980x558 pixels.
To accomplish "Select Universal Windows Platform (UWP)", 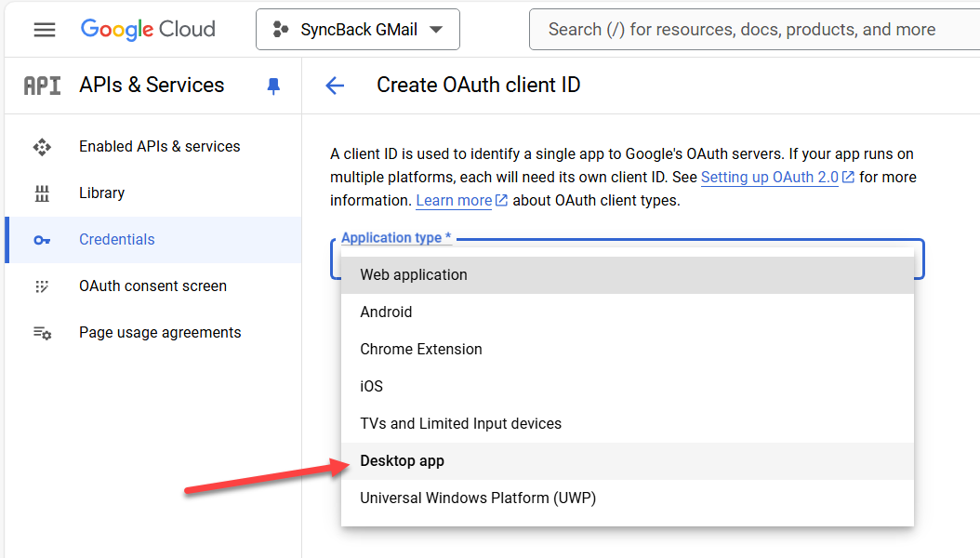I will click(x=628, y=498).
